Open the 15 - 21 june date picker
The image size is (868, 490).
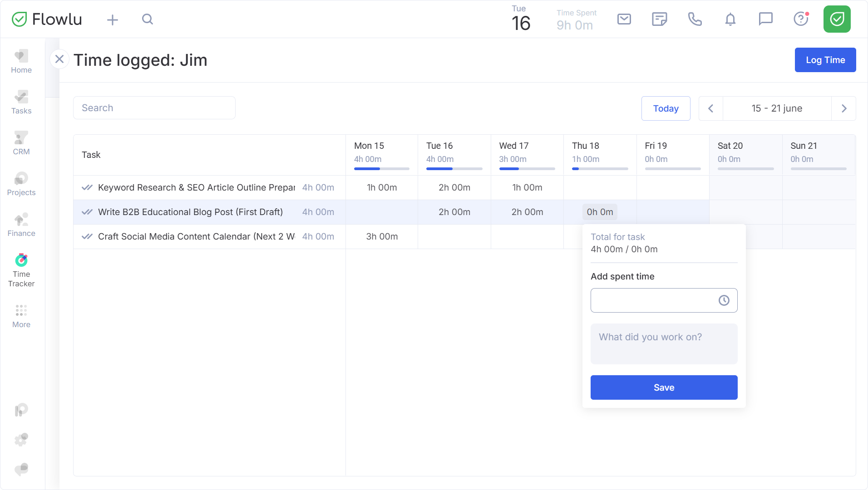777,108
